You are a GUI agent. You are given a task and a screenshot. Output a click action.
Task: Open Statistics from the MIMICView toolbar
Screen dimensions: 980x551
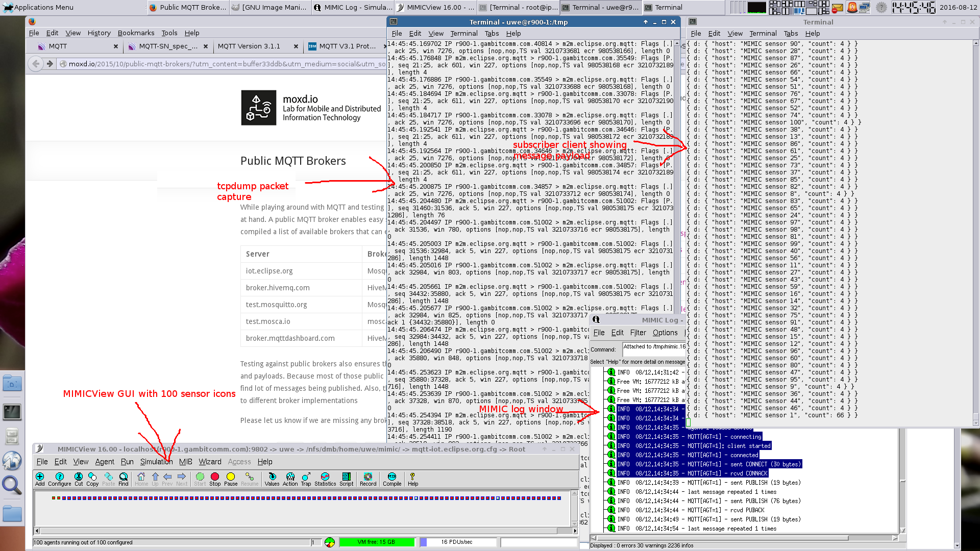pyautogui.click(x=325, y=479)
